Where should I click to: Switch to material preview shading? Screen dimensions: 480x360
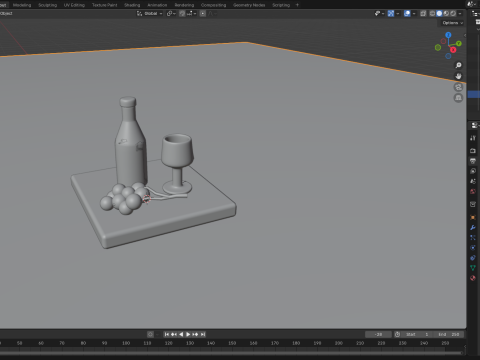point(446,14)
